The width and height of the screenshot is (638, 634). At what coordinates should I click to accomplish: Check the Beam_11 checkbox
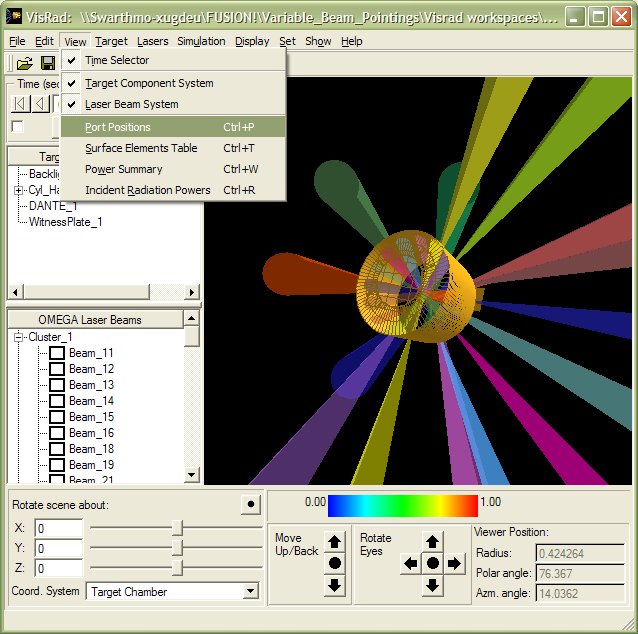click(x=57, y=353)
